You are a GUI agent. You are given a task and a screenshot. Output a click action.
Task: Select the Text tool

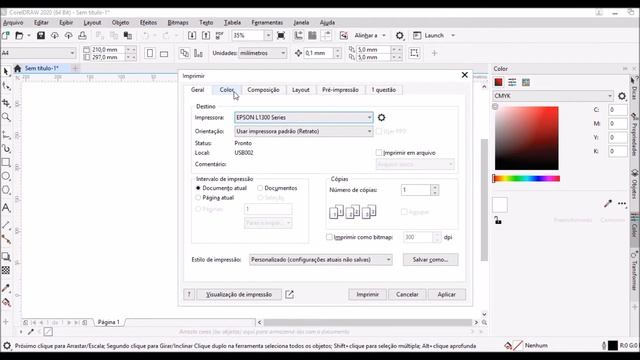(x=6, y=208)
